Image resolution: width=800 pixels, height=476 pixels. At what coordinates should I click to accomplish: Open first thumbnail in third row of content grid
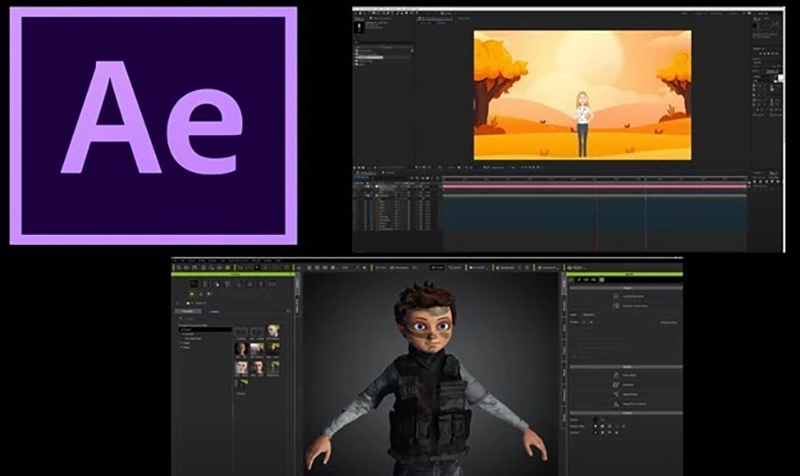(241, 369)
